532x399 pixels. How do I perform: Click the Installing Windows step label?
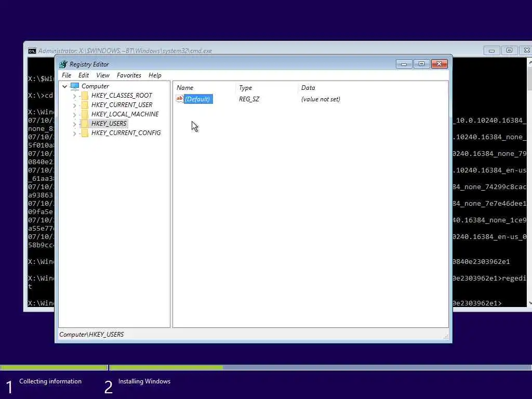pos(144,381)
